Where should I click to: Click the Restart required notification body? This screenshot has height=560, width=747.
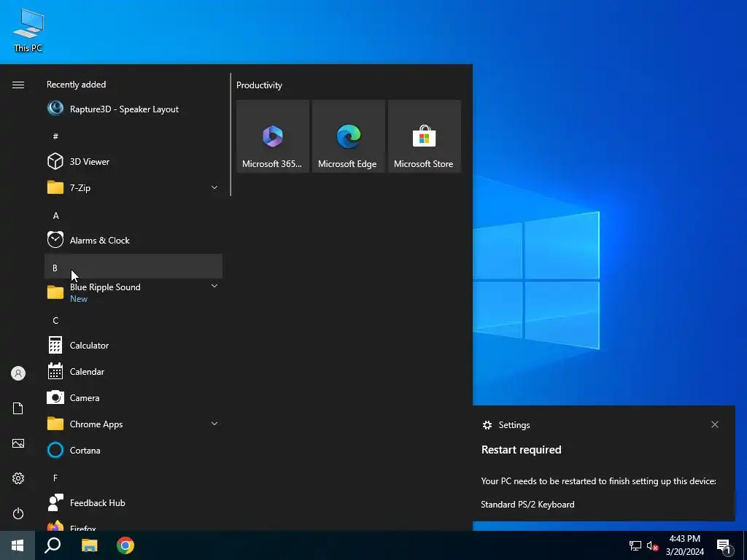603,463
